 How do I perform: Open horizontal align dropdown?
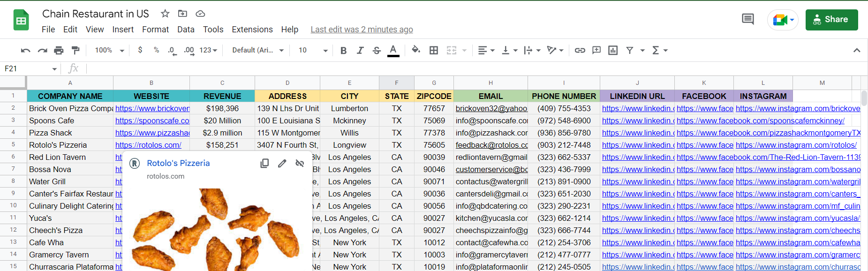pyautogui.click(x=486, y=50)
